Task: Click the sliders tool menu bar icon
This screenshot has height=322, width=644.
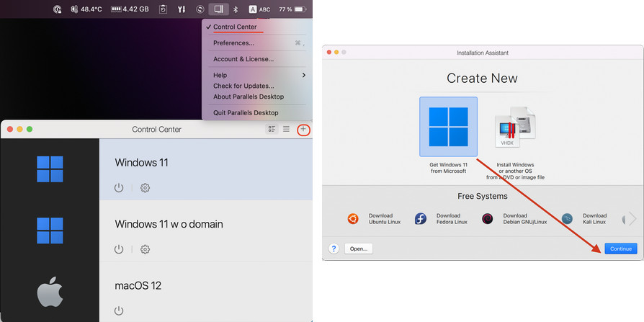Action: tap(182, 9)
